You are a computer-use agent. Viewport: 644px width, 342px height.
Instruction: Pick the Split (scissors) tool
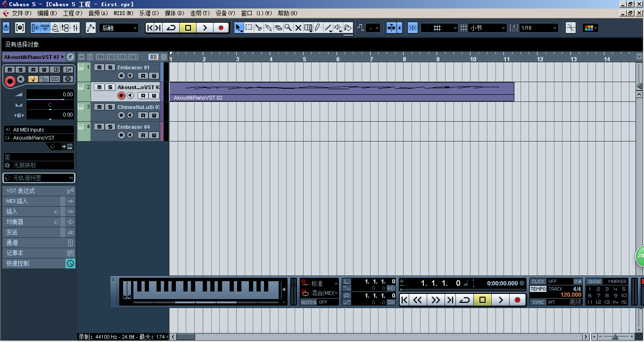click(259, 28)
